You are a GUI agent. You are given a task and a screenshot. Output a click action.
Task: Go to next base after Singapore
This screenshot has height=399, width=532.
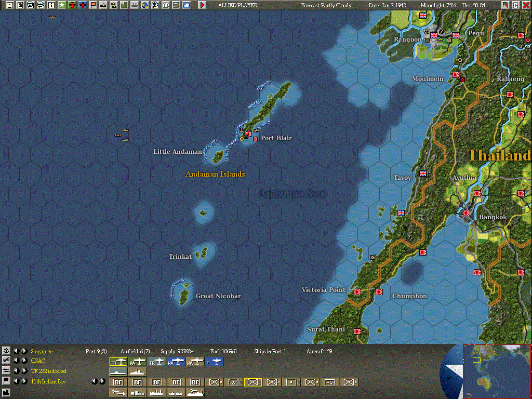24,351
